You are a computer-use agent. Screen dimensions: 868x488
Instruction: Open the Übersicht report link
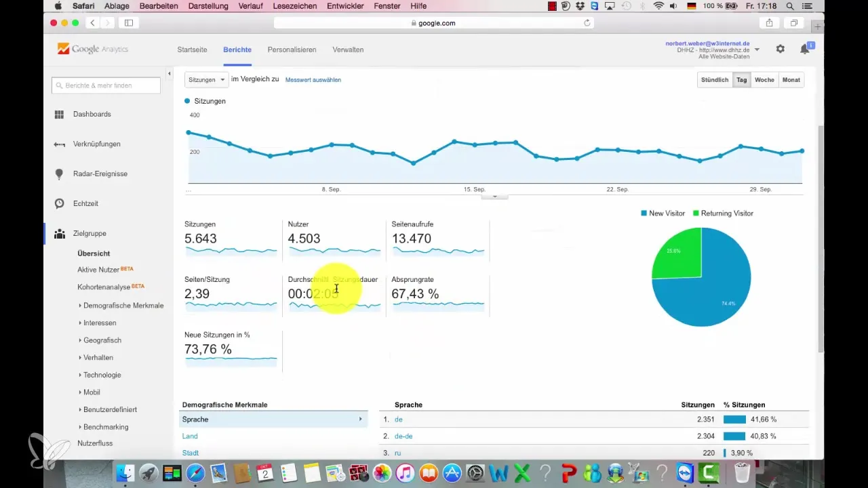pos(94,253)
